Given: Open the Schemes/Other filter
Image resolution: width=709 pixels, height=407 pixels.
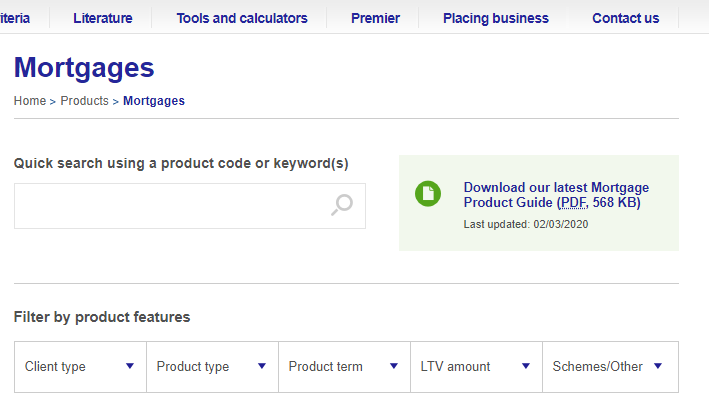Looking at the screenshot, I should pos(610,367).
